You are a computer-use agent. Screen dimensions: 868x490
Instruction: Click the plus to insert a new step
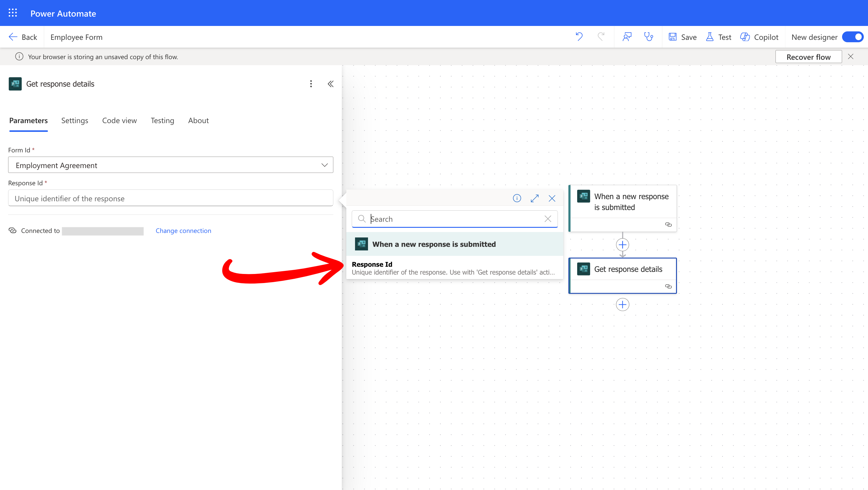(x=622, y=245)
